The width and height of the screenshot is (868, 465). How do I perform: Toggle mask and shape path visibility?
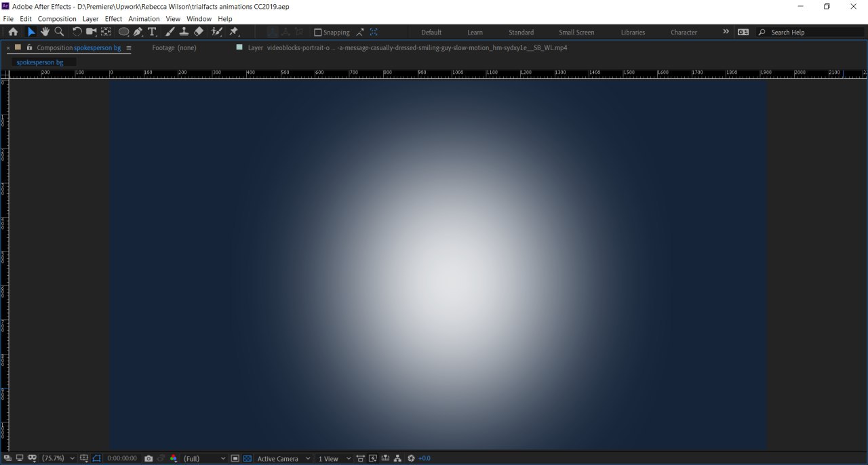click(x=96, y=458)
